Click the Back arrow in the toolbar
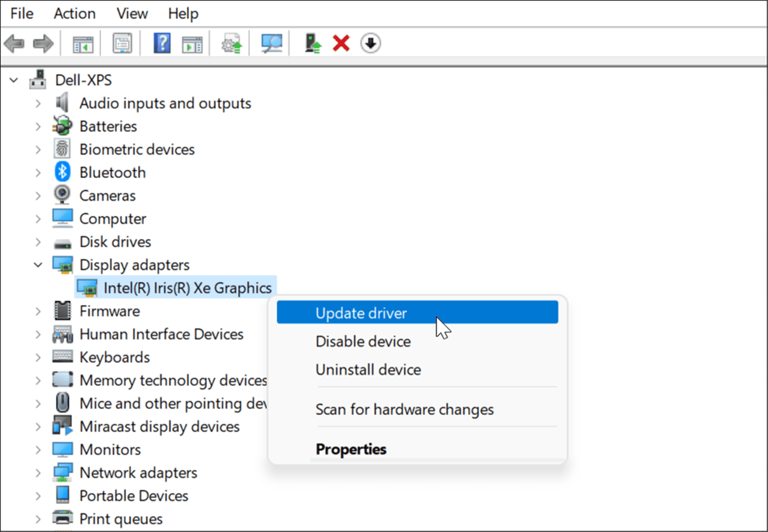The height and width of the screenshot is (532, 768). click(x=14, y=43)
